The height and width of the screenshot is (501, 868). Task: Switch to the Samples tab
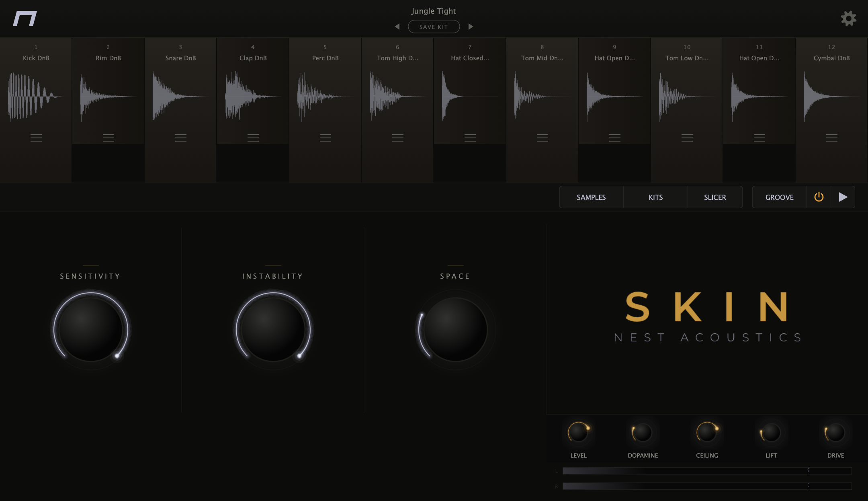(x=591, y=197)
